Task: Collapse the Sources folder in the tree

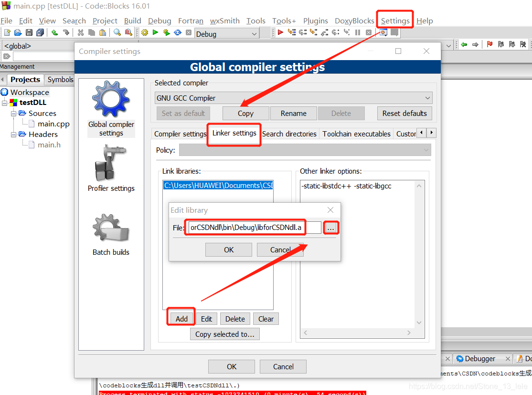Action: [13, 113]
